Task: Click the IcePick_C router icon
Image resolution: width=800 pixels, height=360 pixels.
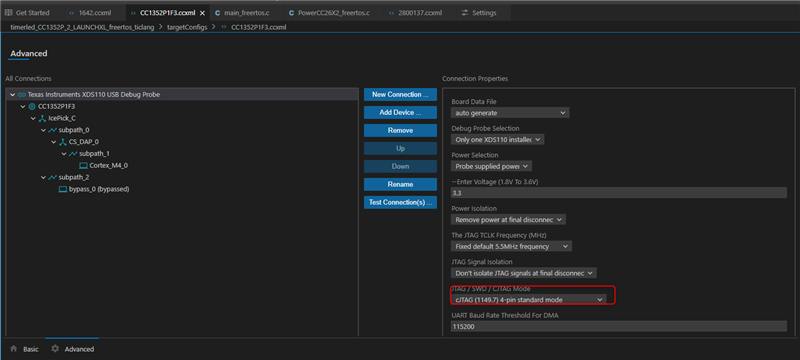Action: click(42, 118)
